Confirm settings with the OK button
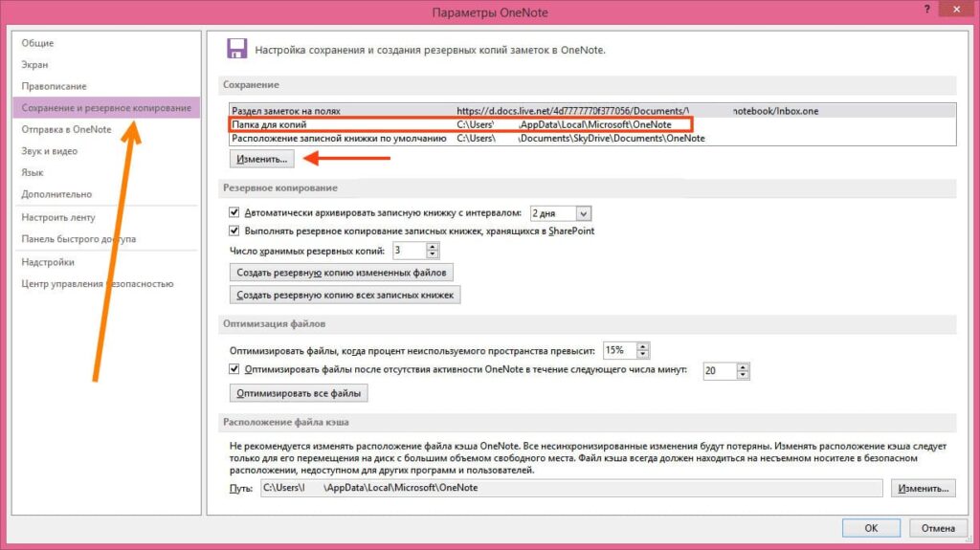 coord(871,528)
